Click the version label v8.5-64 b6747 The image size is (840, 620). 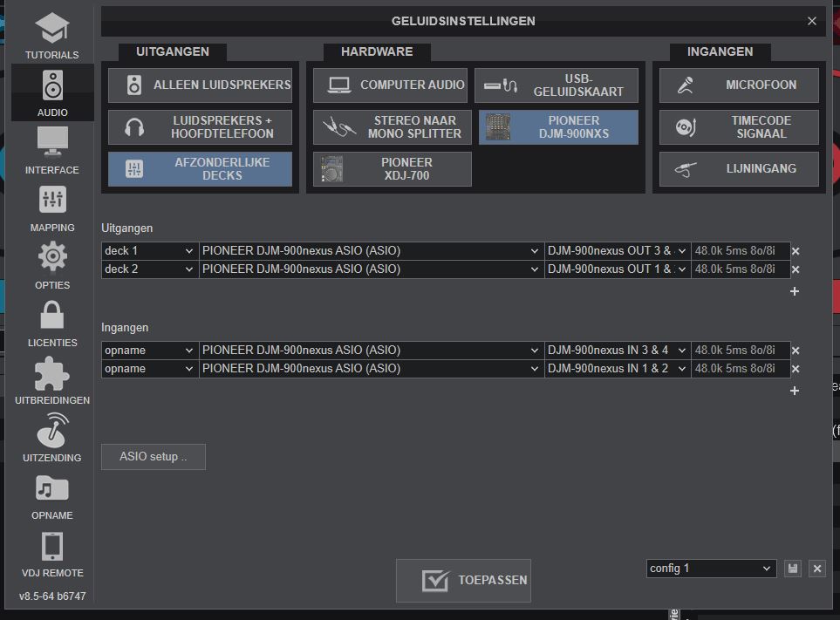tap(52, 596)
